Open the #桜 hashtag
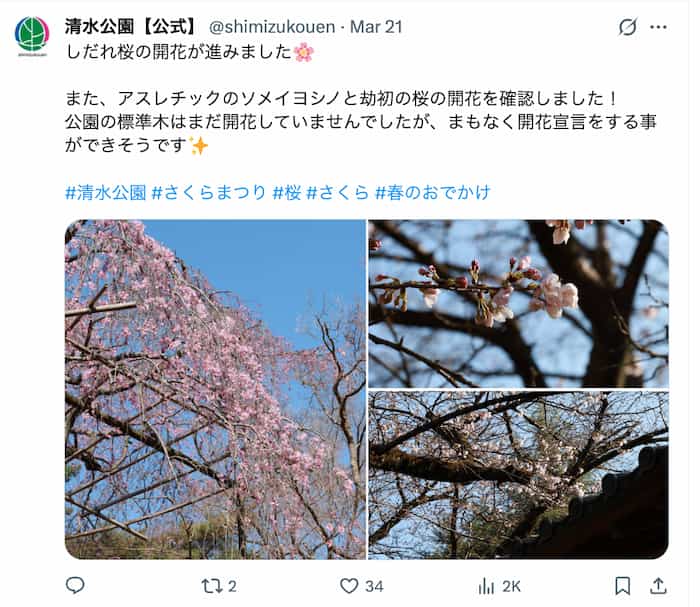The width and height of the screenshot is (700, 607). (x=287, y=193)
